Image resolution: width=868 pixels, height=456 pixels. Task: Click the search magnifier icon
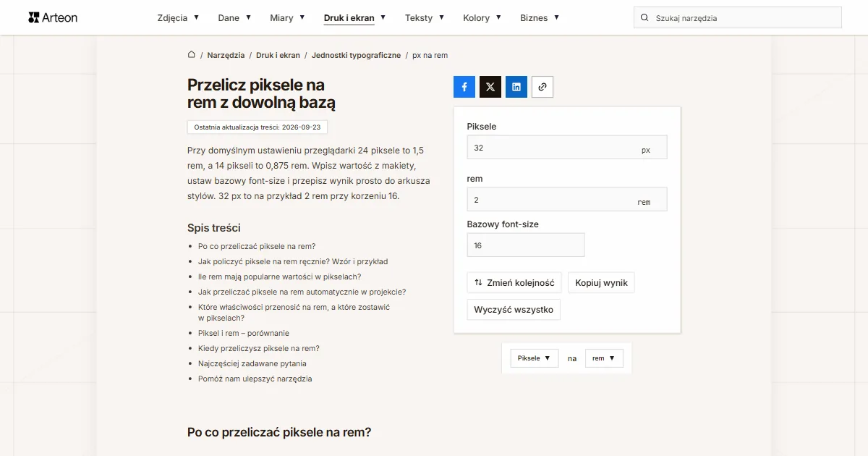coord(644,18)
